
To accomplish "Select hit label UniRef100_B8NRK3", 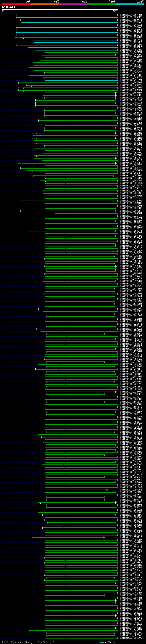I will click(x=131, y=143).
